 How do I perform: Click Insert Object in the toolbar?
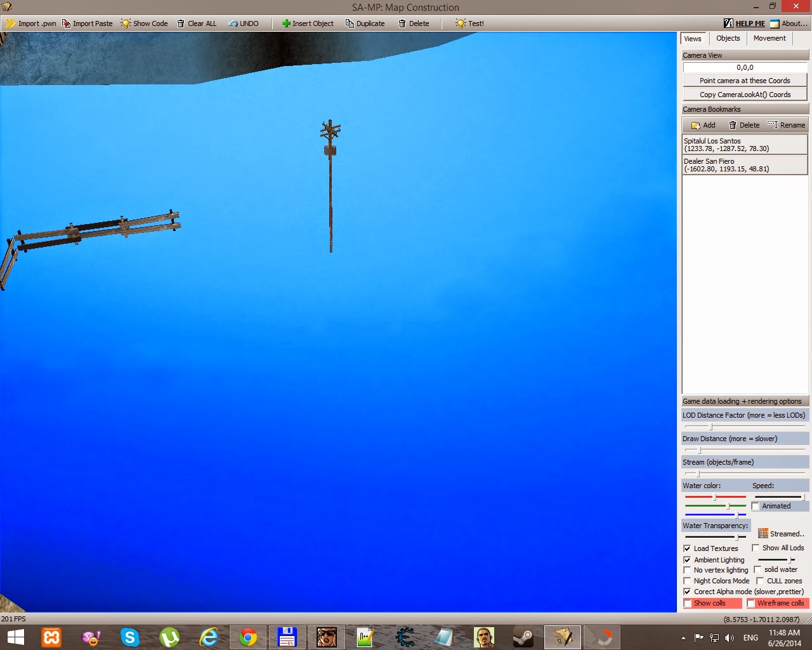click(308, 23)
